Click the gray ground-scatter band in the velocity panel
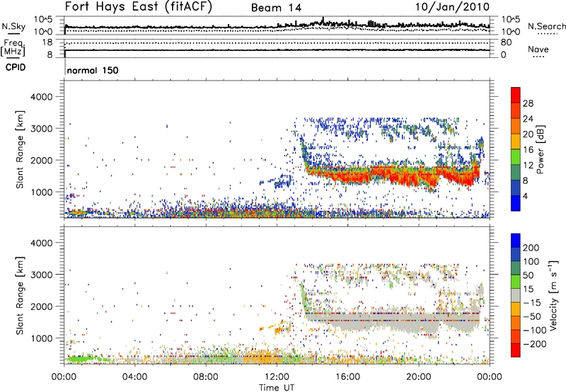The height and width of the screenshot is (392, 566). [392, 321]
